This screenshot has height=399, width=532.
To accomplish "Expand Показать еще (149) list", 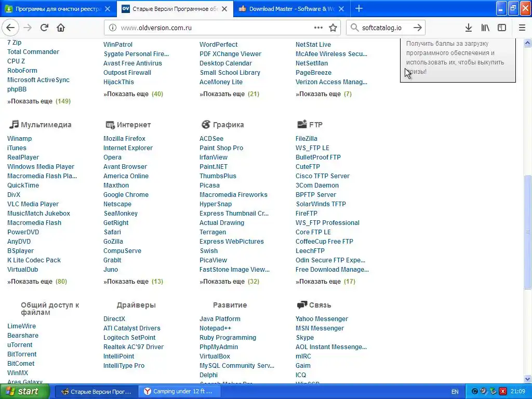I will [x=38, y=101].
